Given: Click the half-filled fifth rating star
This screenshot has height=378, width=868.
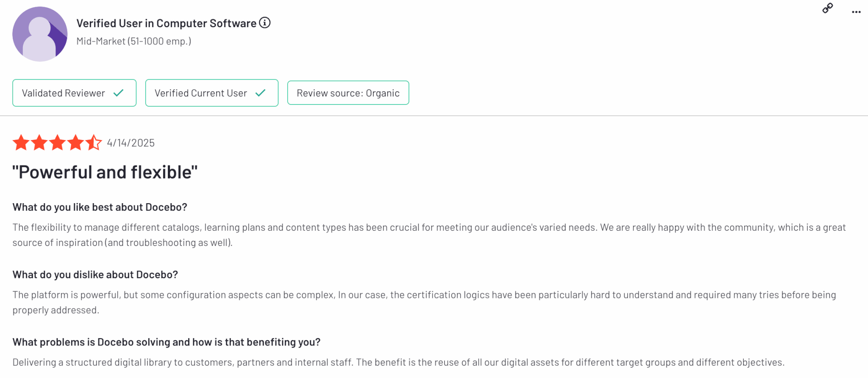Looking at the screenshot, I should tap(94, 143).
